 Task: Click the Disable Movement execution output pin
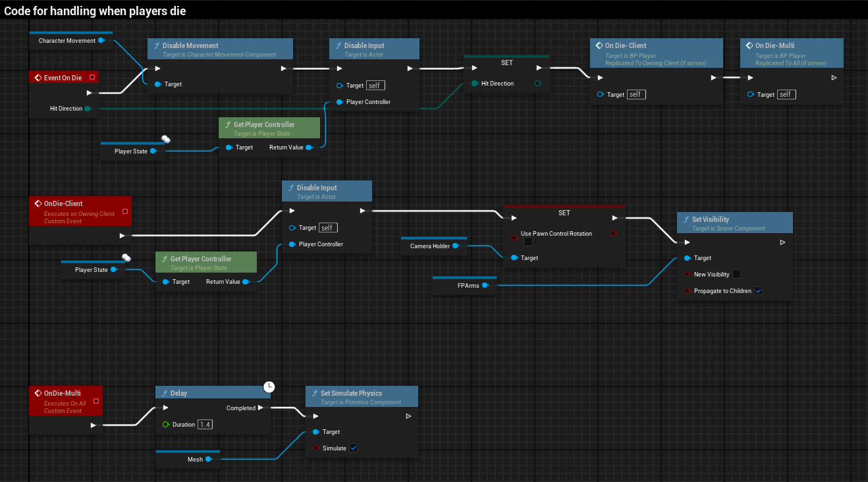pyautogui.click(x=284, y=68)
